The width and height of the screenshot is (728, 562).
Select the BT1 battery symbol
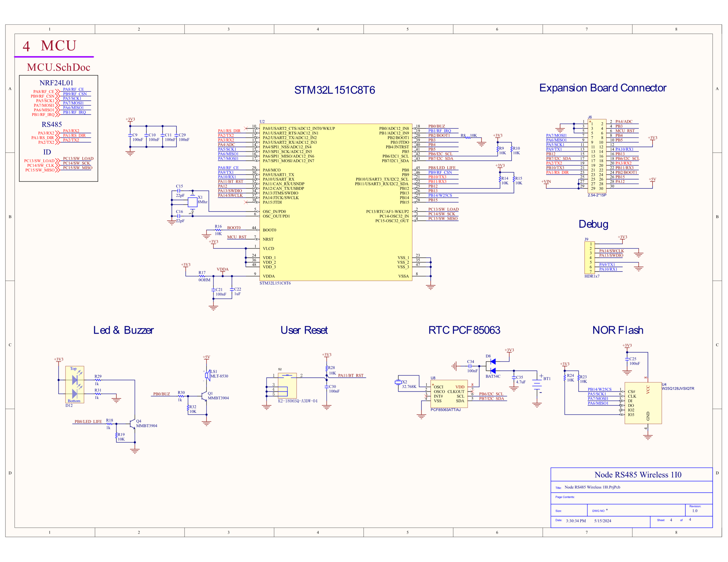point(537,385)
